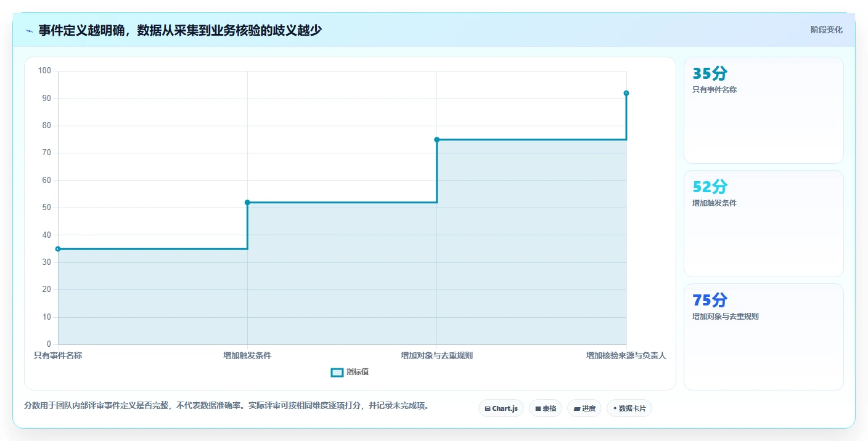Click the 进度 tag chip
The width and height of the screenshot is (868, 441).
[584, 408]
